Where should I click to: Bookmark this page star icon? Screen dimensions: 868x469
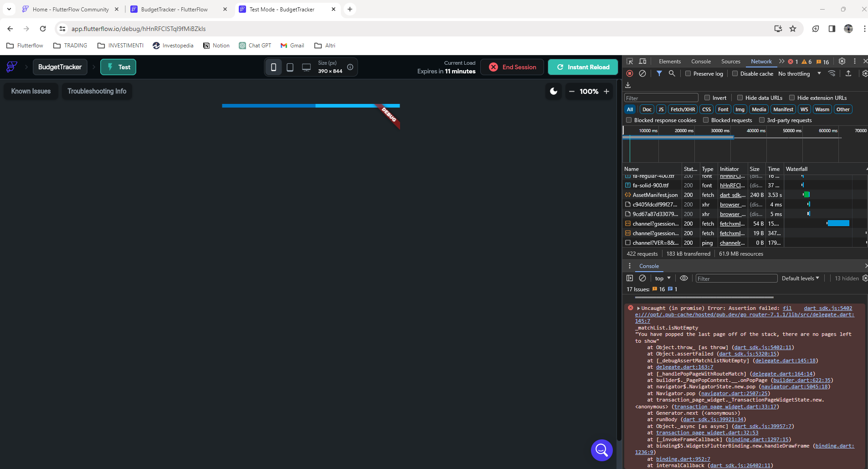[793, 29]
